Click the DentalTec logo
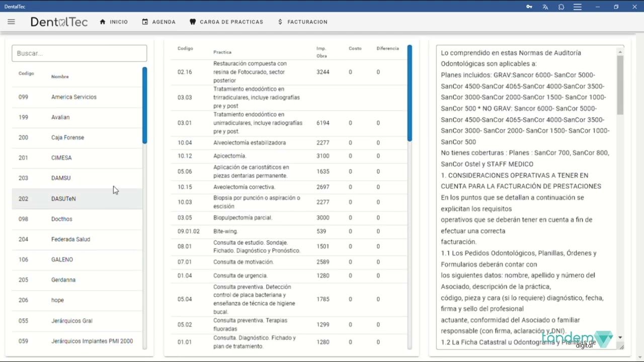 click(59, 22)
